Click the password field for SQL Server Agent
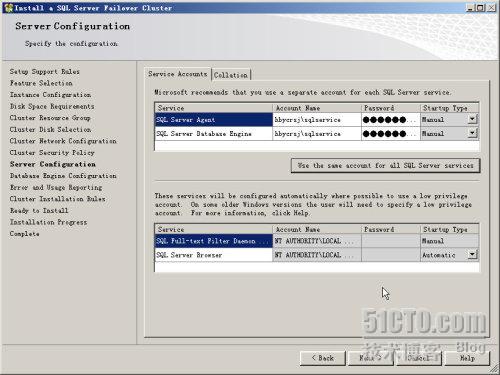This screenshot has width=500, height=375. coord(390,120)
